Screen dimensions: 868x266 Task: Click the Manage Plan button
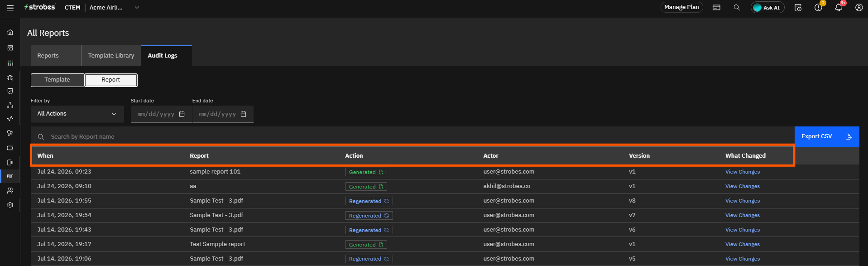pos(681,7)
